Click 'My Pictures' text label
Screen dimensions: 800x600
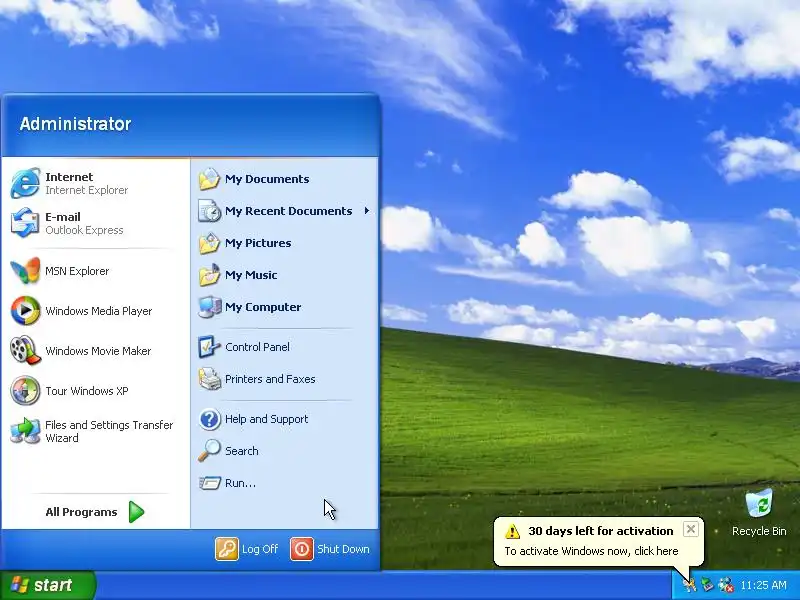[258, 243]
